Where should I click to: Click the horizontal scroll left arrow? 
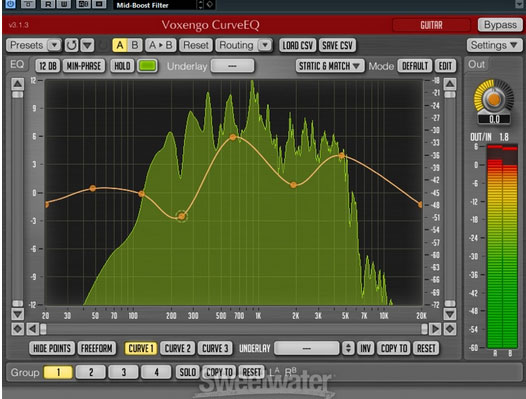(x=32, y=329)
